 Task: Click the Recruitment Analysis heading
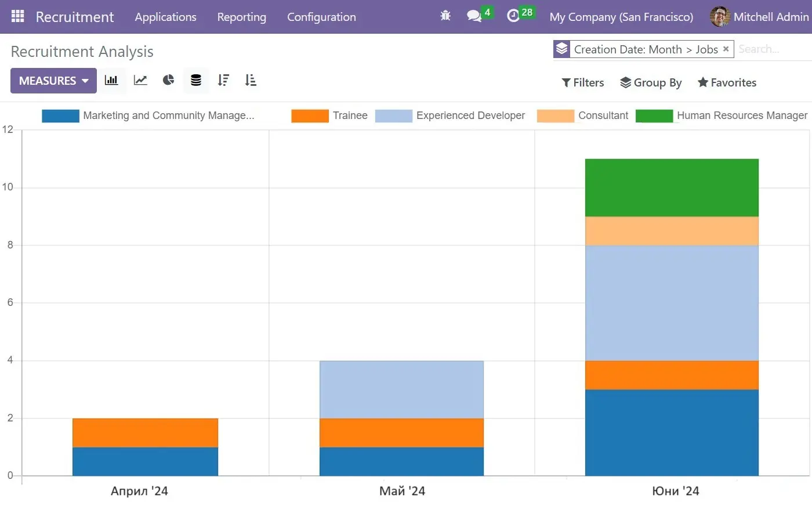point(82,52)
